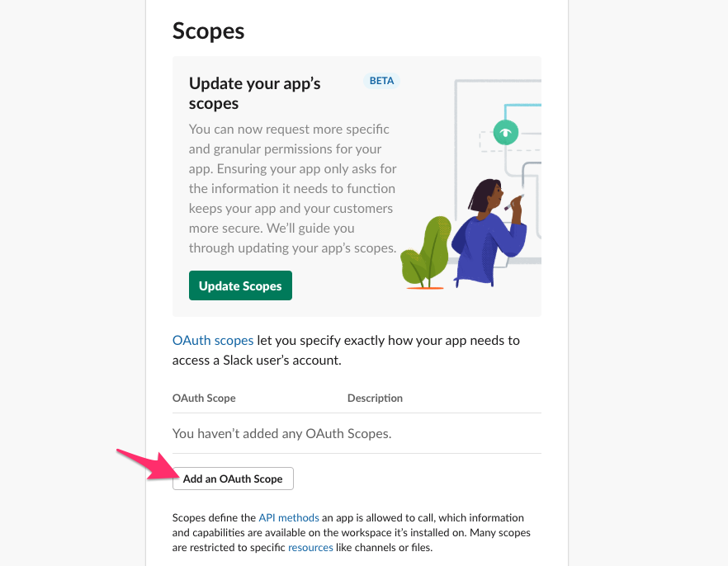
Task: Select the Scopes heading
Action: (208, 31)
